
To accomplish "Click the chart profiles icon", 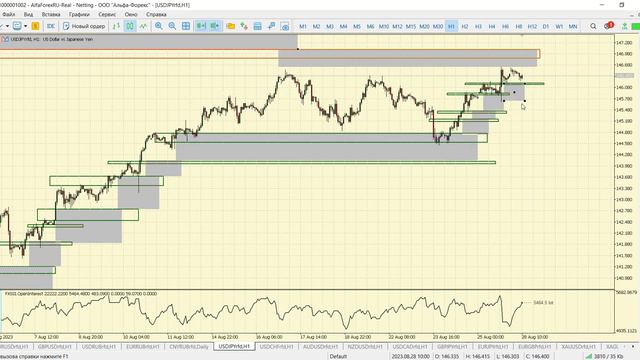I will pyautogui.click(x=17, y=26).
